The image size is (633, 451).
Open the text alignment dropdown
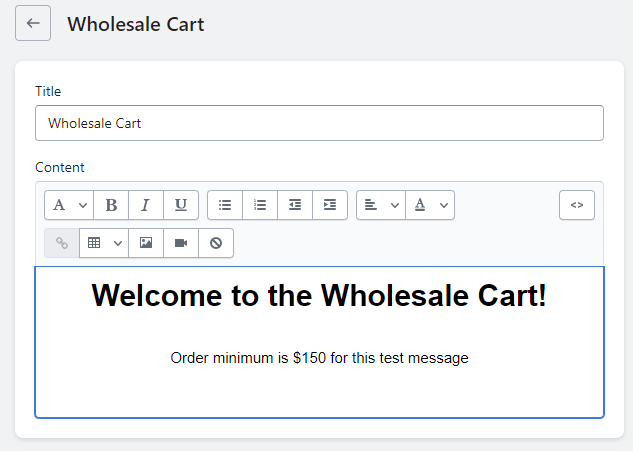(x=381, y=205)
